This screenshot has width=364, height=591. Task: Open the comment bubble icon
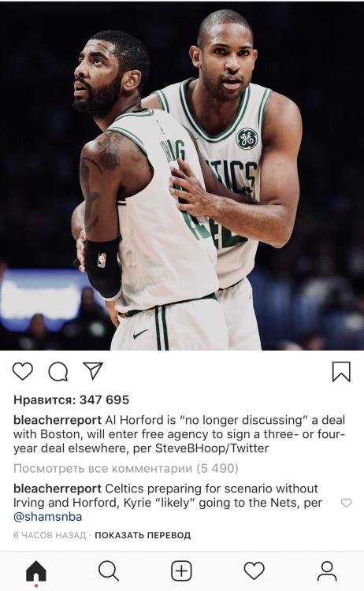tap(58, 372)
